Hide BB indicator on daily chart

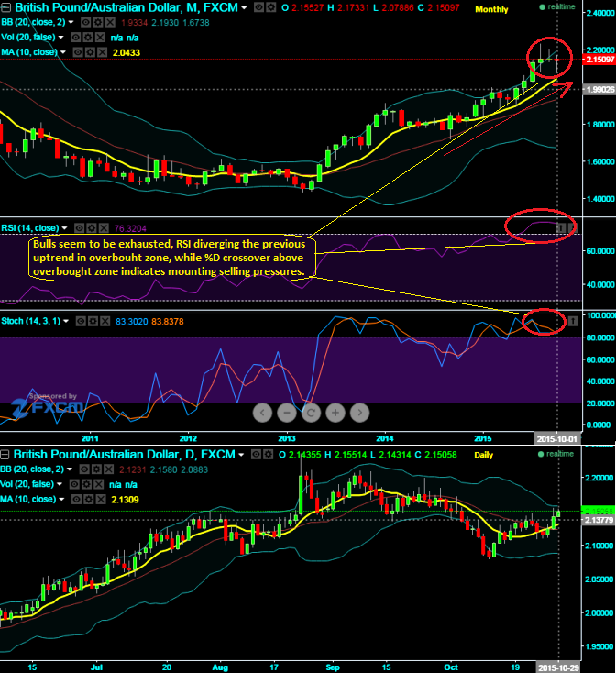[85, 469]
